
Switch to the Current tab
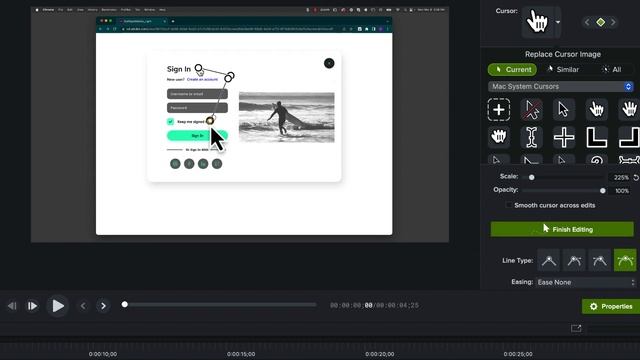(x=512, y=69)
